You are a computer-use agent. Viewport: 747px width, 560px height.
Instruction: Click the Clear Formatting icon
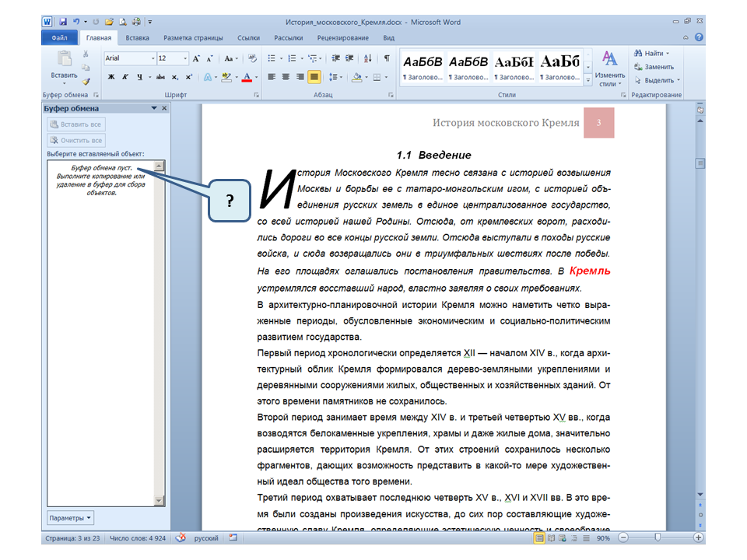tap(252, 58)
